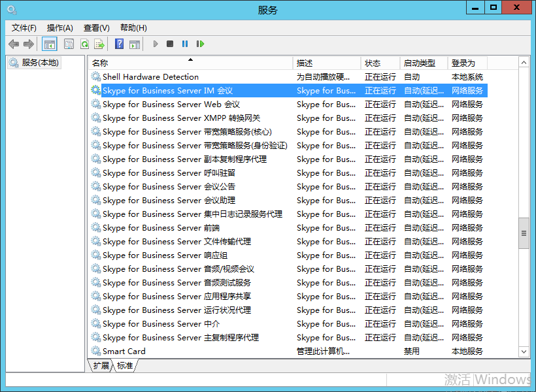Click the scrollbar up arrow
This screenshot has height=392, width=536.
524,63
